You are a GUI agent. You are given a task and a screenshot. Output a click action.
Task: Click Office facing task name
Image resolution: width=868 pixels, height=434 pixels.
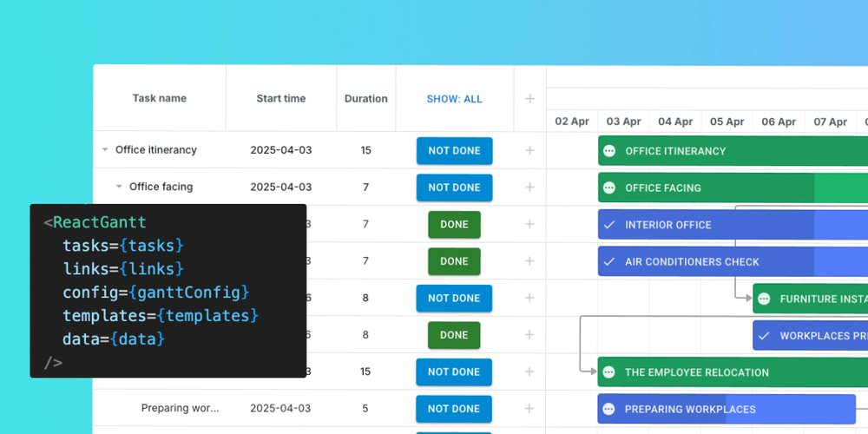[161, 187]
